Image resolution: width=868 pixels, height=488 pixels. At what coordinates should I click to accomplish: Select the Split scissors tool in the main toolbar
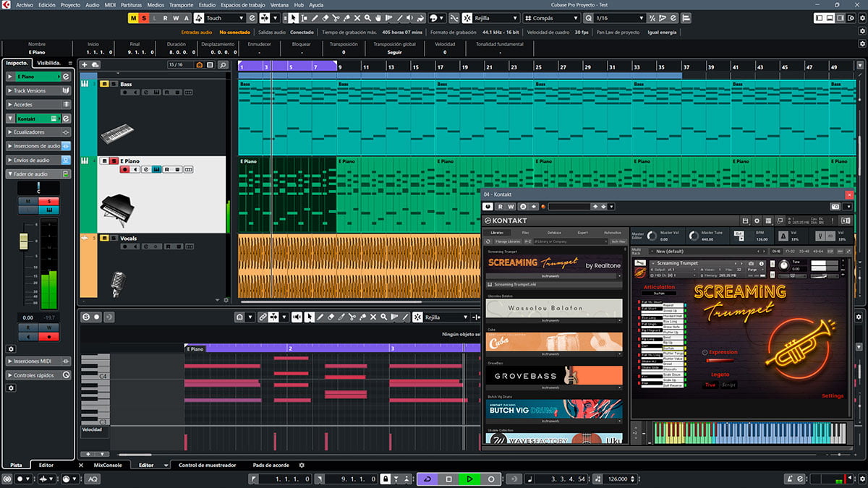click(x=336, y=17)
